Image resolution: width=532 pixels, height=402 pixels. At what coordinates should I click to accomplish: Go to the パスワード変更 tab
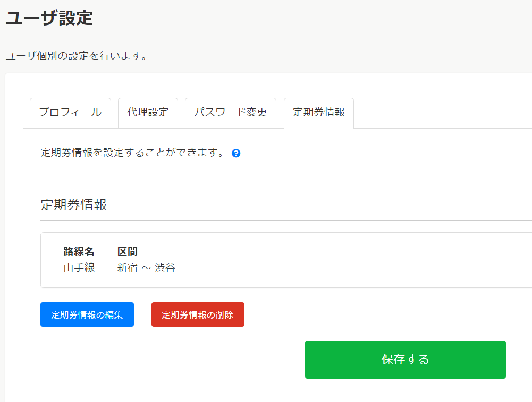coord(230,113)
